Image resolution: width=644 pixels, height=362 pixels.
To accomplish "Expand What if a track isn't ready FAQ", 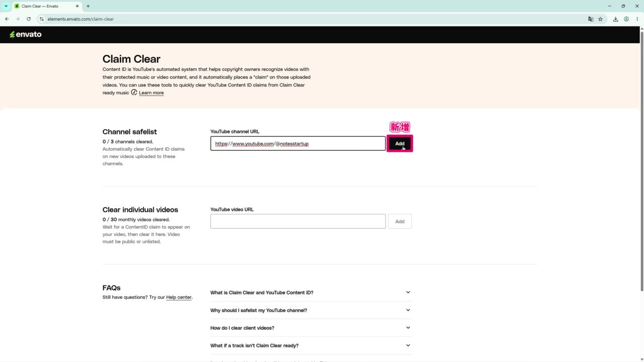I will 310,345.
